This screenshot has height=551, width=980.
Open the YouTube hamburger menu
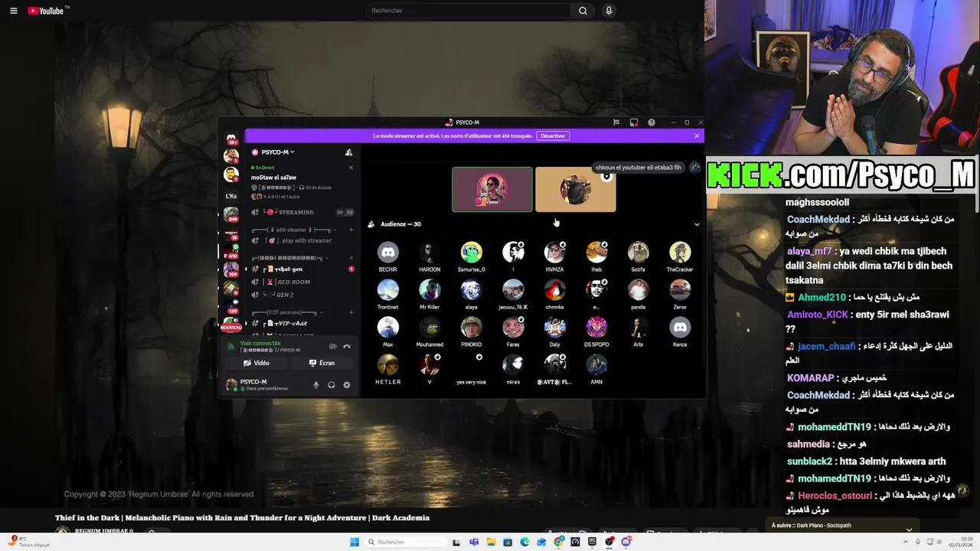13,11
